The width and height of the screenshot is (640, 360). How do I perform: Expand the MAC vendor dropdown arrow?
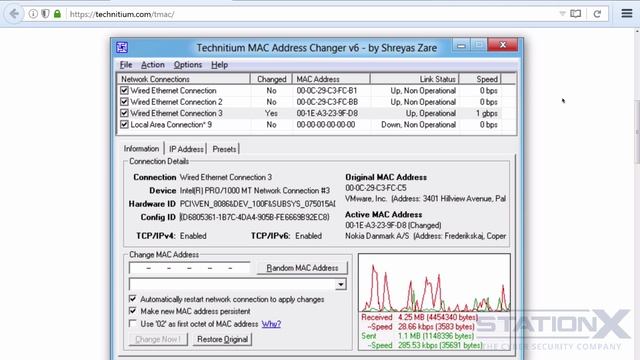point(340,284)
